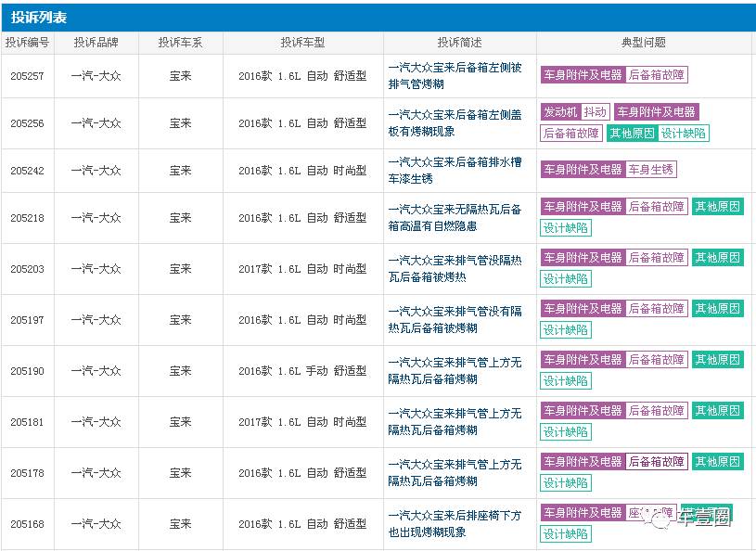Select the 投诉车系 column header
Image resolution: width=756 pixels, height=551 pixels.
pyautogui.click(x=180, y=43)
